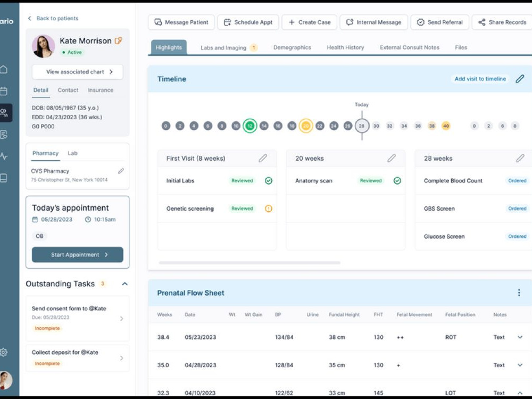Click orange warning icon beside Genetic screening
532x399 pixels.
click(x=268, y=209)
